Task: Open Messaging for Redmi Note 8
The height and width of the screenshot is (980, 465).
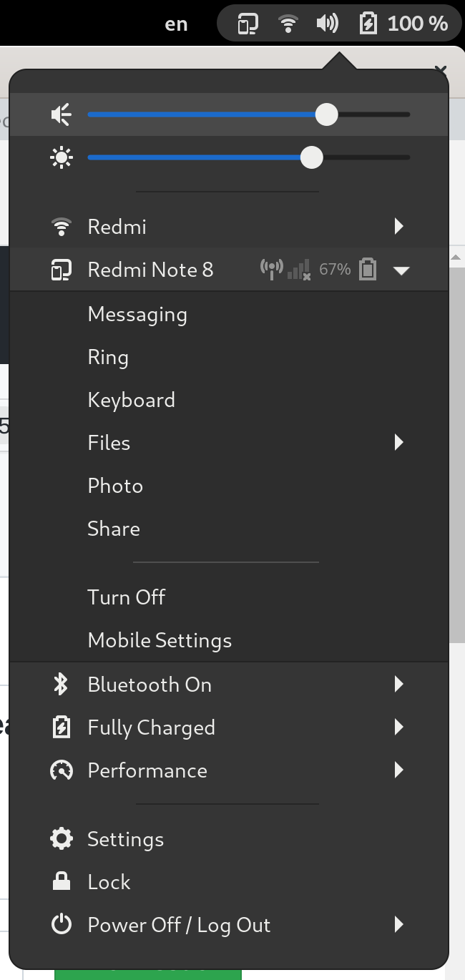Action: click(137, 314)
